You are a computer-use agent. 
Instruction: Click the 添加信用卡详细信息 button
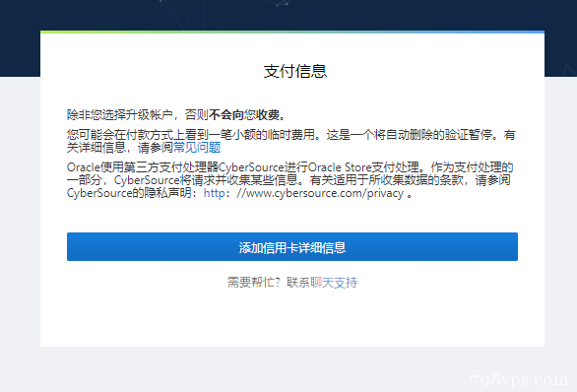point(292,246)
